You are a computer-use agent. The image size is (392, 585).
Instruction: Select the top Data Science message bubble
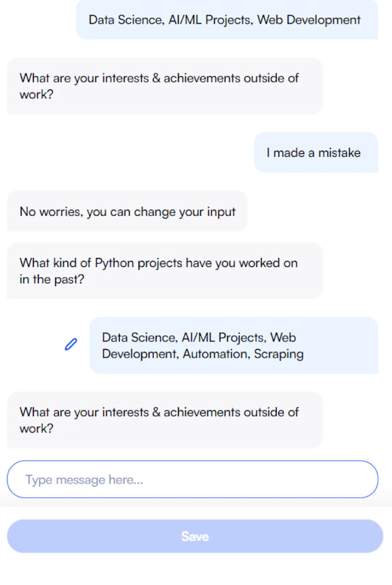(x=225, y=20)
